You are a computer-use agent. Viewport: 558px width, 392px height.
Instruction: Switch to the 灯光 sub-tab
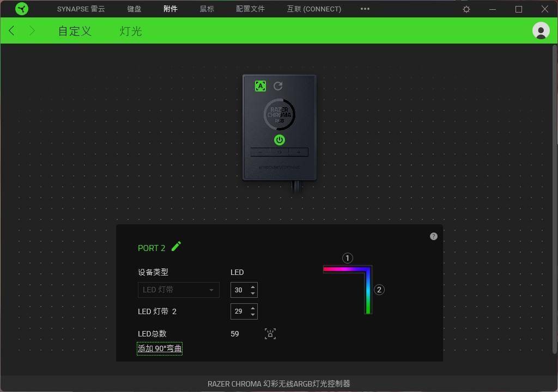(131, 31)
